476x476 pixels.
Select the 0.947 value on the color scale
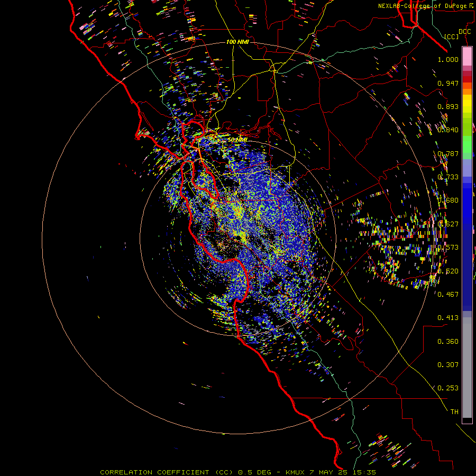[x=448, y=83]
